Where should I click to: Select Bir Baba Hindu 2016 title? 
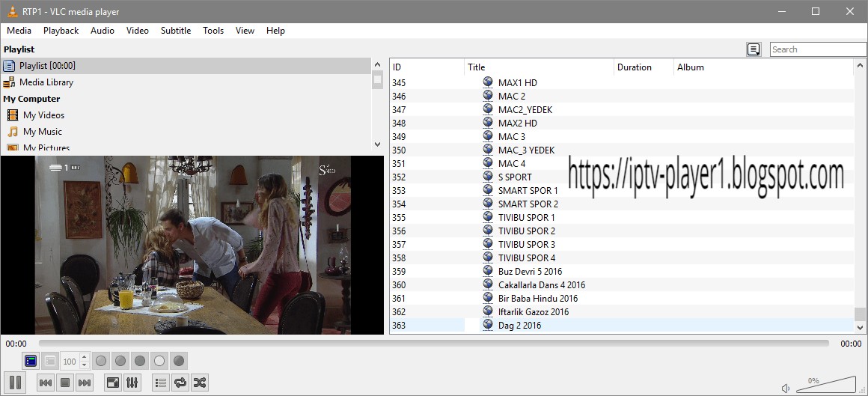[538, 299]
